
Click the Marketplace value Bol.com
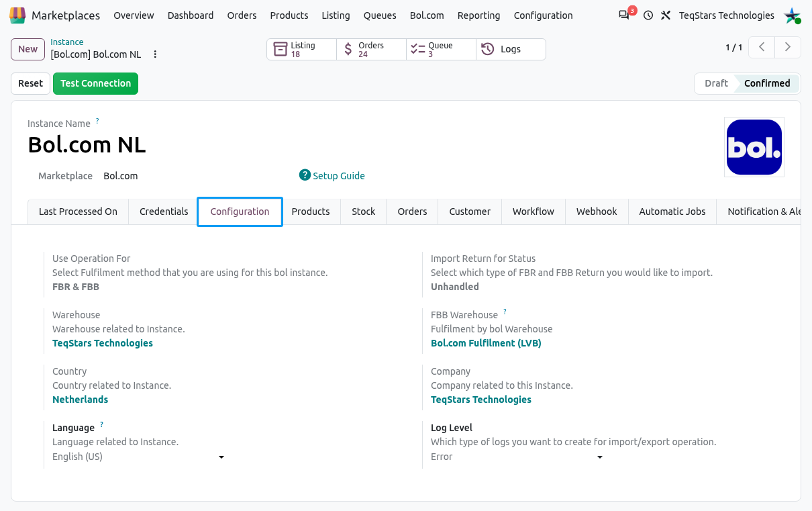[121, 176]
